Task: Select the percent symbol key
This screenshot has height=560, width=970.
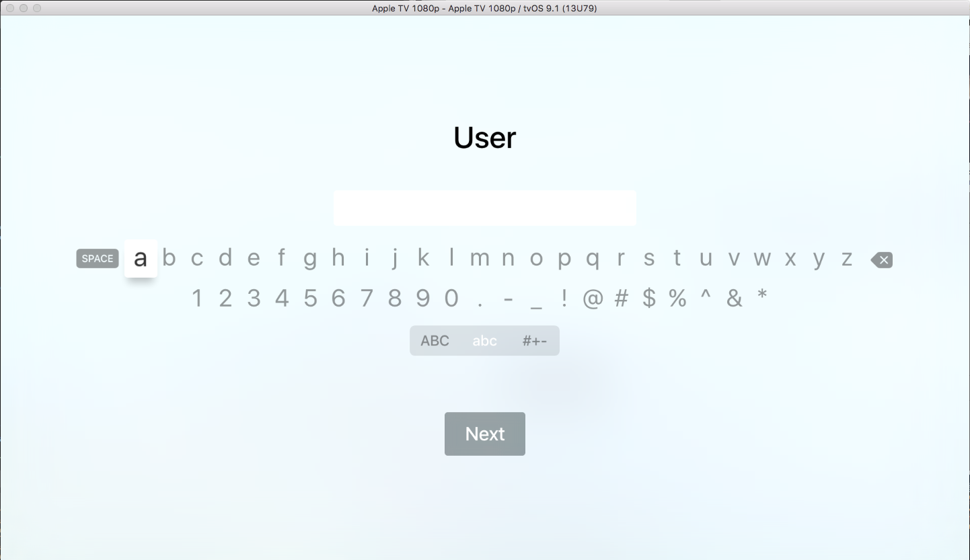Action: 677,298
